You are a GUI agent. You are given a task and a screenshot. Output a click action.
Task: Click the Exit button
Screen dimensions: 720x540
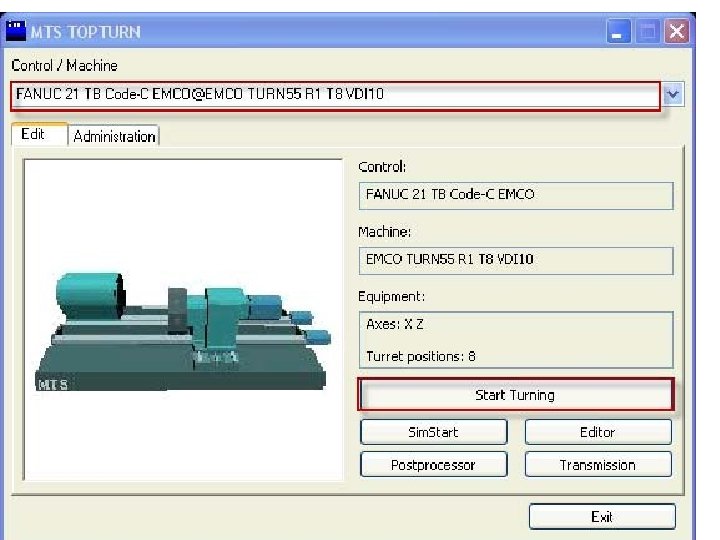pyautogui.click(x=602, y=517)
